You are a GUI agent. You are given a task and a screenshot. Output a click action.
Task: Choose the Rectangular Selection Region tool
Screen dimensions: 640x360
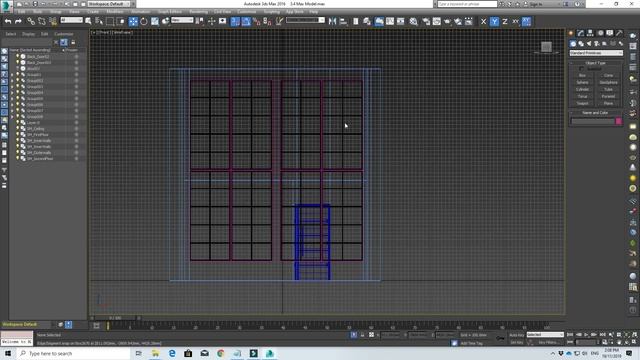110,21
